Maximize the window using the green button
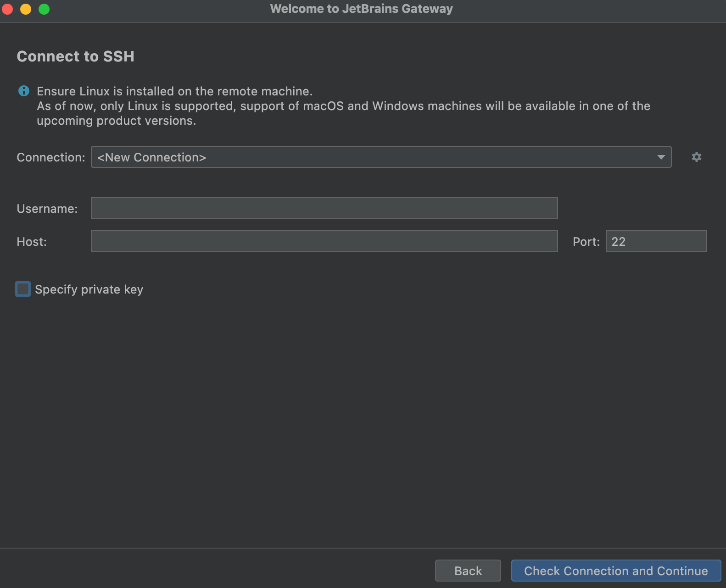Screen dimensions: 726x588 tap(44, 9)
